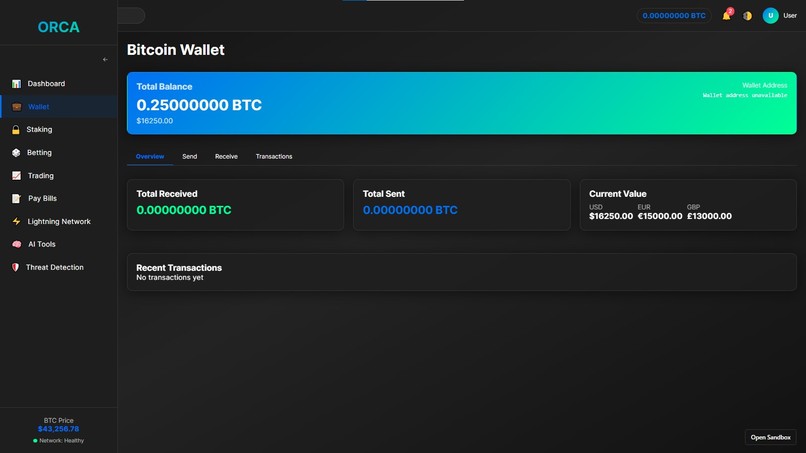Click the EUR value €15000.00
Image resolution: width=806 pixels, height=453 pixels.
click(x=660, y=216)
